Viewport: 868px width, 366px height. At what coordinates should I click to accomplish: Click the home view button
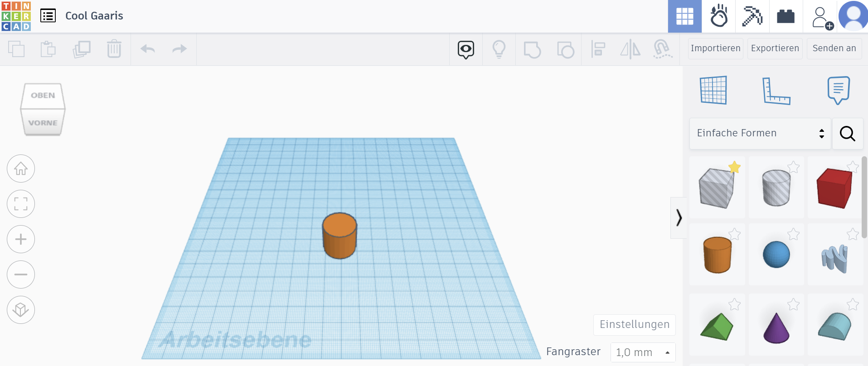pos(21,169)
